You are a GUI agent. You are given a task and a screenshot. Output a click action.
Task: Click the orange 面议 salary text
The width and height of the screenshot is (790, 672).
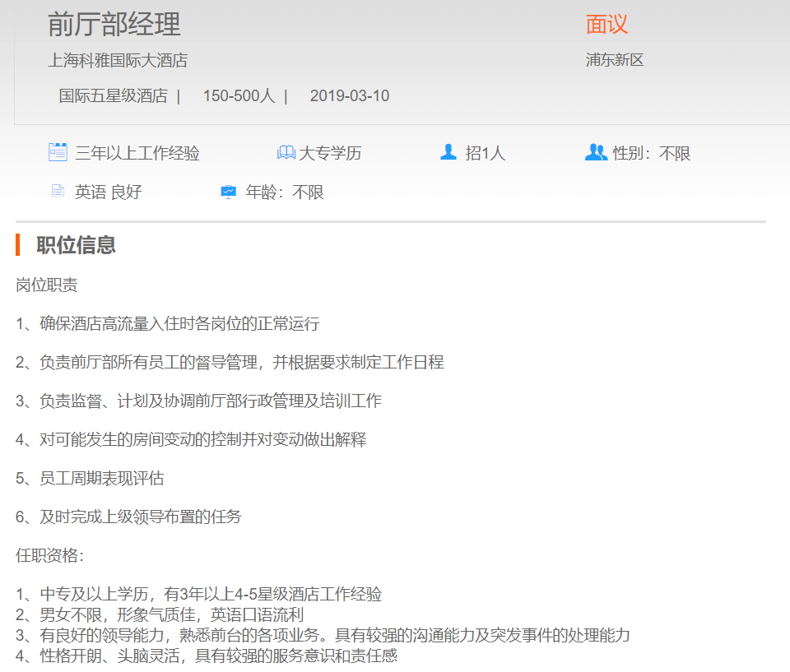[606, 24]
